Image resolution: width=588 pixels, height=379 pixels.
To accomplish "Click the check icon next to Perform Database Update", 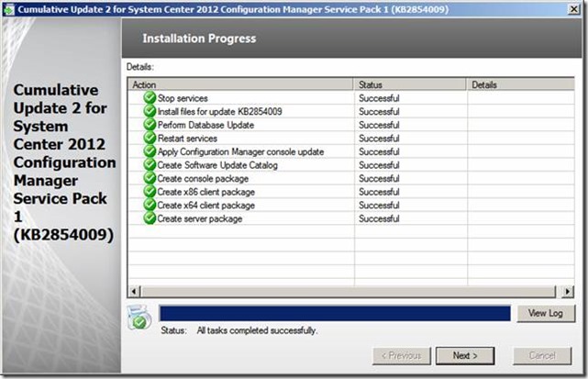I will point(150,125).
